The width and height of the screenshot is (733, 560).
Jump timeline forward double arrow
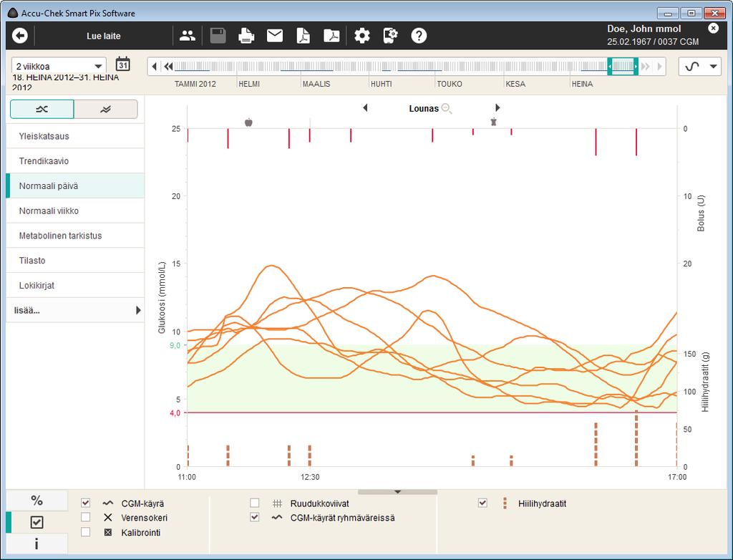coord(646,67)
